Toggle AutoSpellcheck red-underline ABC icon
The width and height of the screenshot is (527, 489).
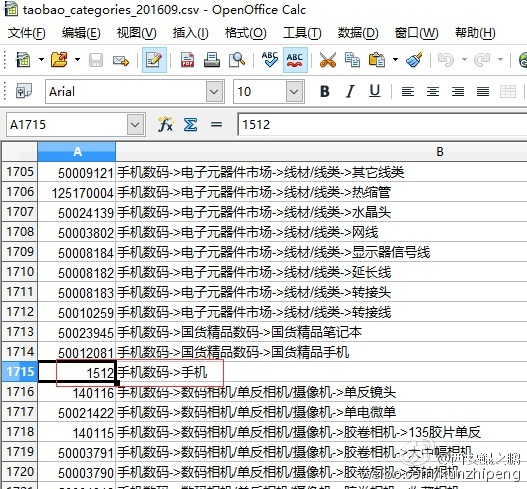coord(295,60)
